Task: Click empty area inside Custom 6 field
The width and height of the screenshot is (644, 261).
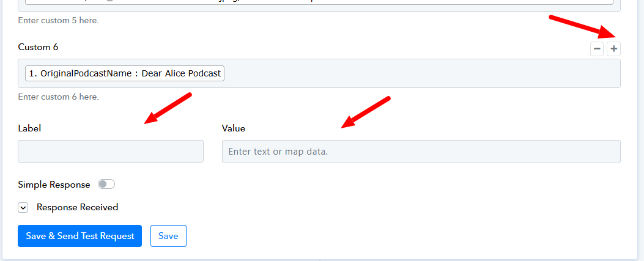Action: point(422,73)
